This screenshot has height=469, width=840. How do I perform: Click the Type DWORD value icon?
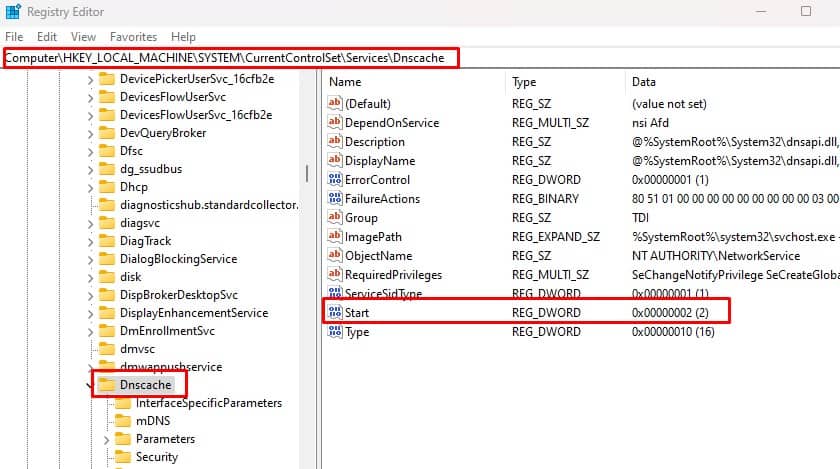coord(335,331)
